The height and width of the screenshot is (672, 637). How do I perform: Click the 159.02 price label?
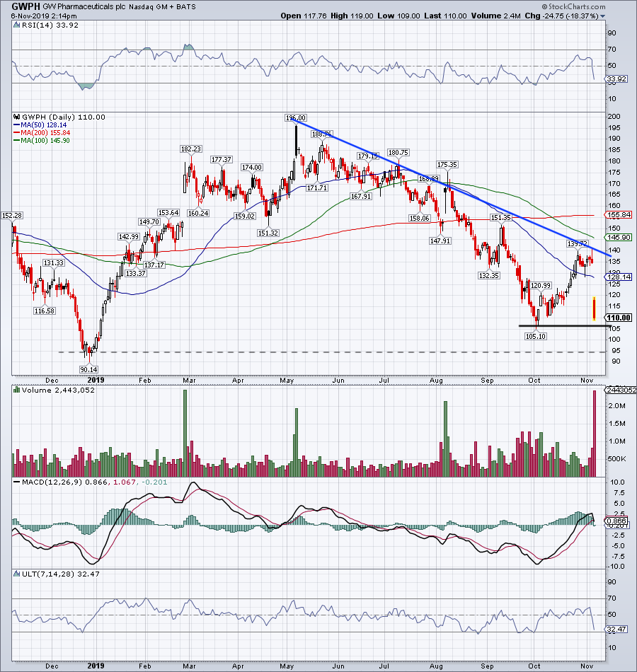tap(245, 216)
